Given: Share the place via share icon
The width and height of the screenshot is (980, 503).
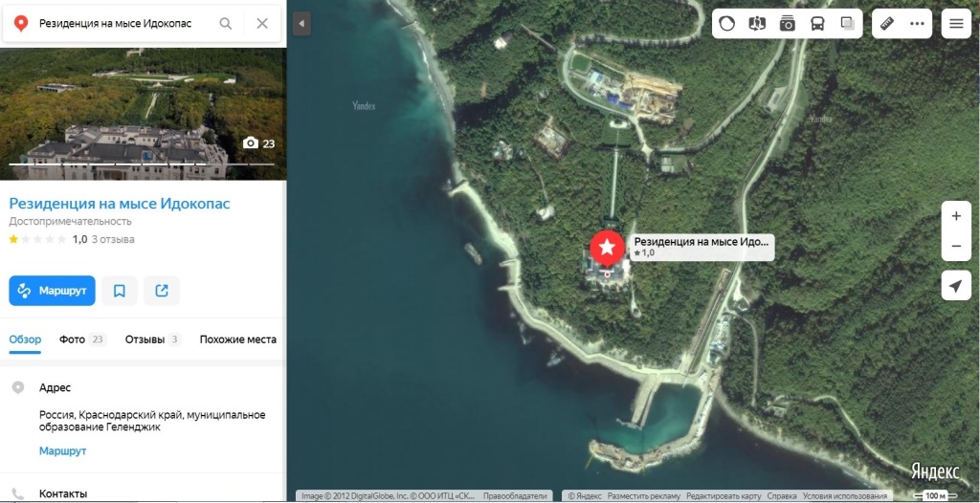Looking at the screenshot, I should click(162, 291).
